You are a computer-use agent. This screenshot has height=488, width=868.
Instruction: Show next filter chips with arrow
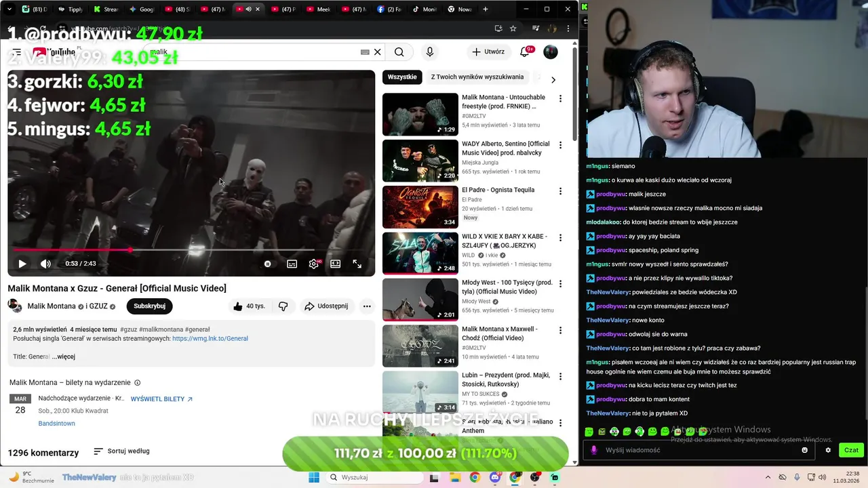(553, 79)
